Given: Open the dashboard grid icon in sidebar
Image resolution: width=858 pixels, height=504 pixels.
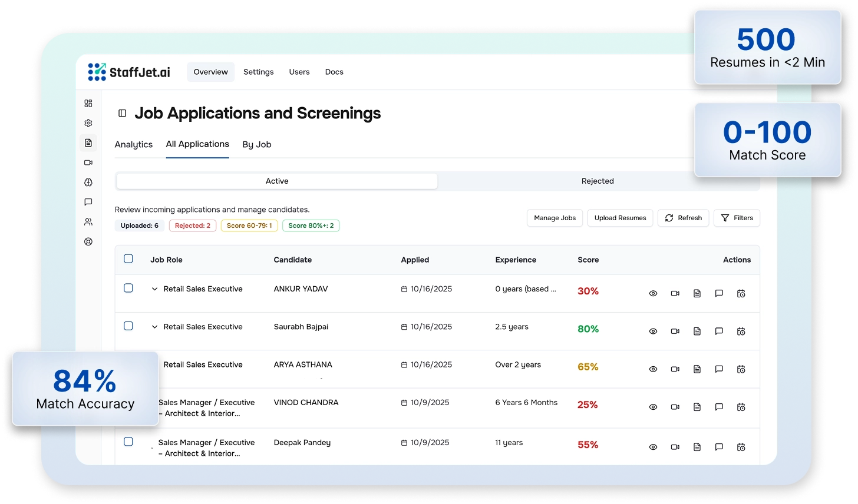Looking at the screenshot, I should (88, 104).
